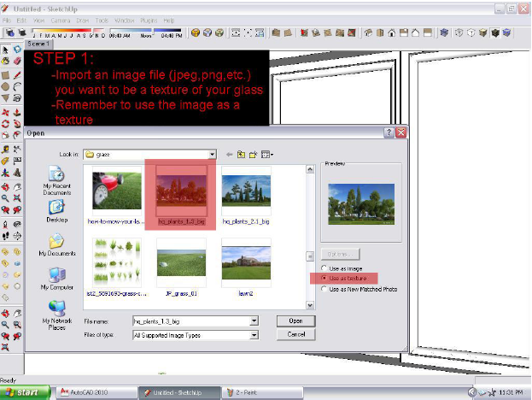Select My Computer in places bar
532x400 pixels.
pyautogui.click(x=56, y=280)
